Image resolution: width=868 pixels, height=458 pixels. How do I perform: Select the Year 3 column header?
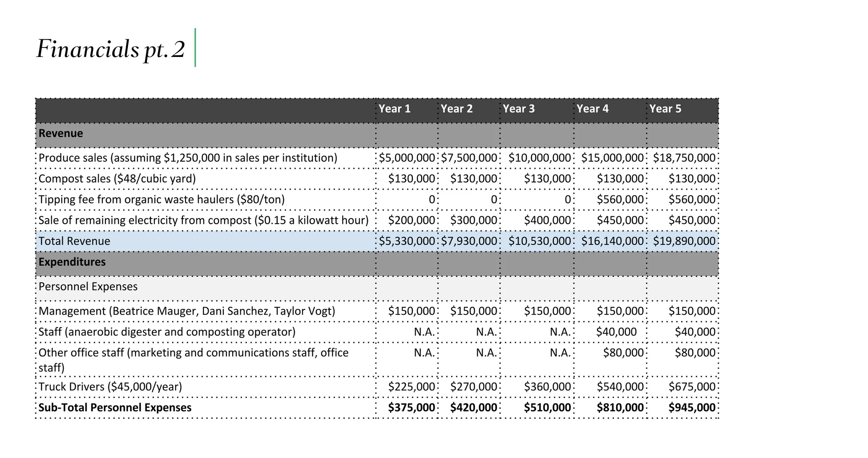(x=519, y=109)
